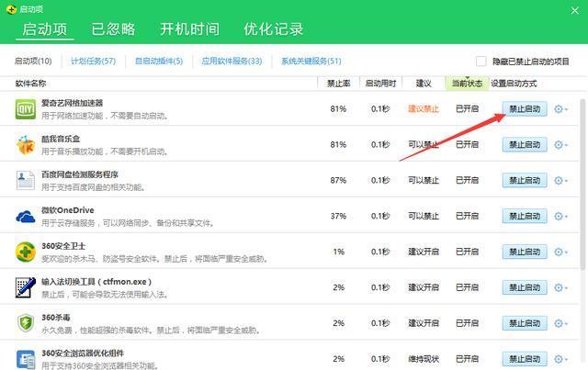Switch to the 启动项 top tab

pyautogui.click(x=45, y=29)
